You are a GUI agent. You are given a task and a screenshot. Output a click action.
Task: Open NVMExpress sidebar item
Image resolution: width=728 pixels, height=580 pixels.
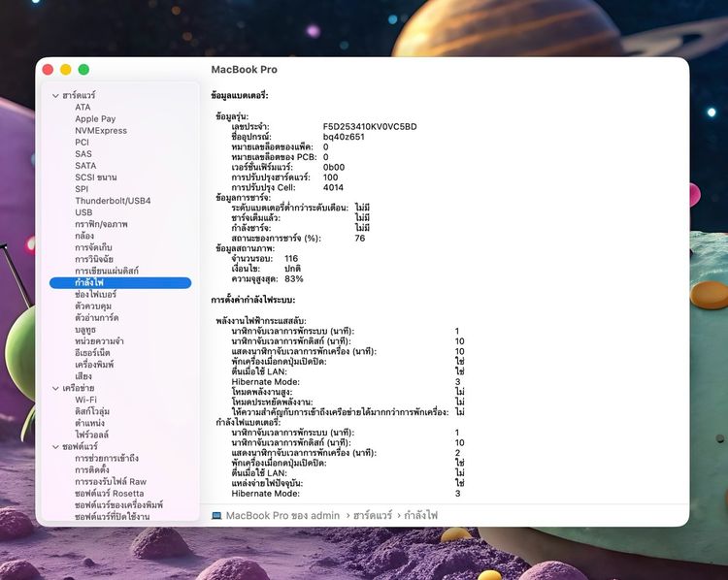(x=101, y=131)
